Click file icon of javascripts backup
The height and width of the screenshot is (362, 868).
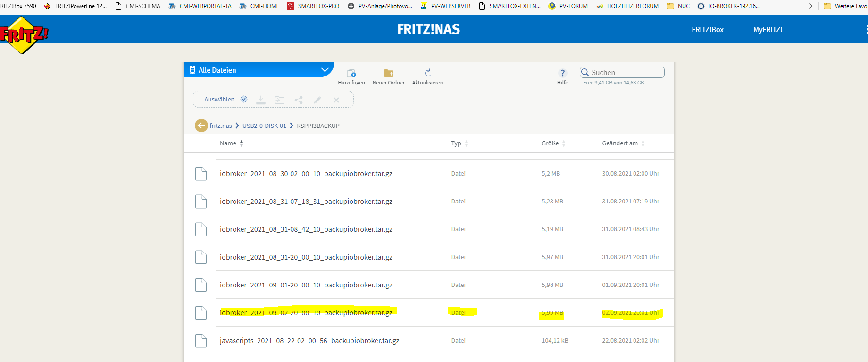[x=201, y=341]
